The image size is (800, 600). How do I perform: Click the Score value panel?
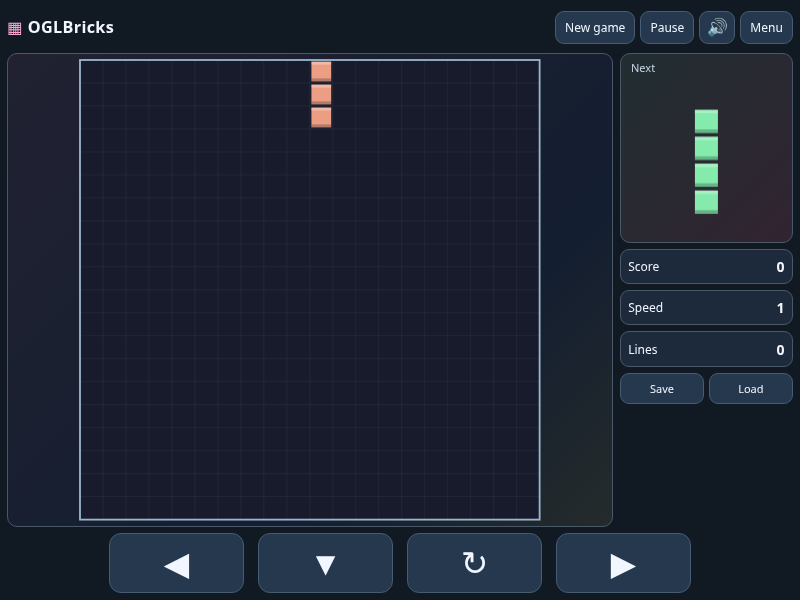click(706, 266)
